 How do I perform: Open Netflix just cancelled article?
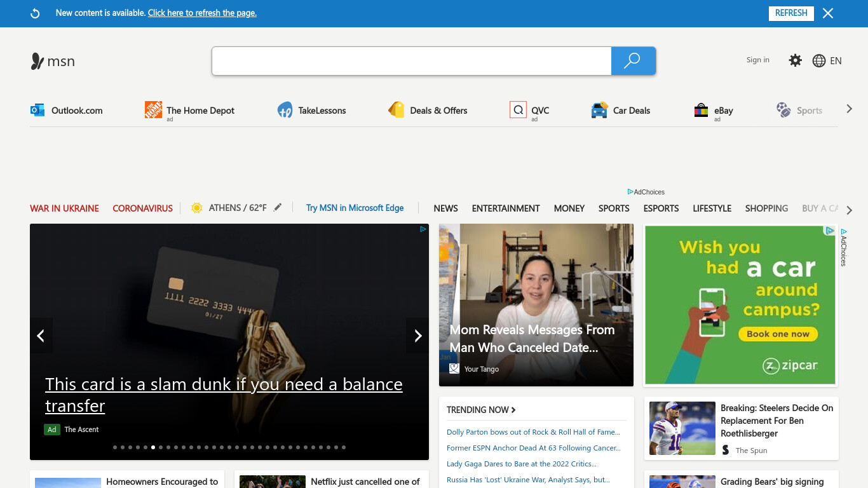point(365,482)
